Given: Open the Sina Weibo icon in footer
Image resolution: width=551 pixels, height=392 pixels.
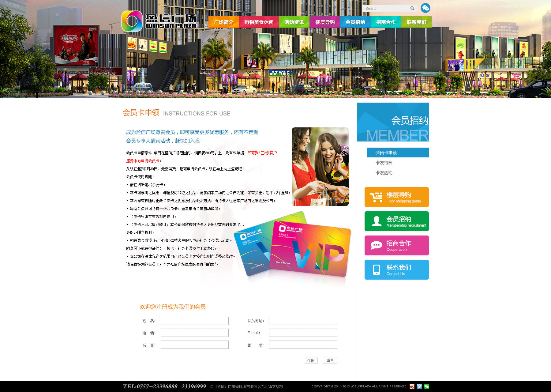Looking at the screenshot, I should pyautogui.click(x=412, y=386).
